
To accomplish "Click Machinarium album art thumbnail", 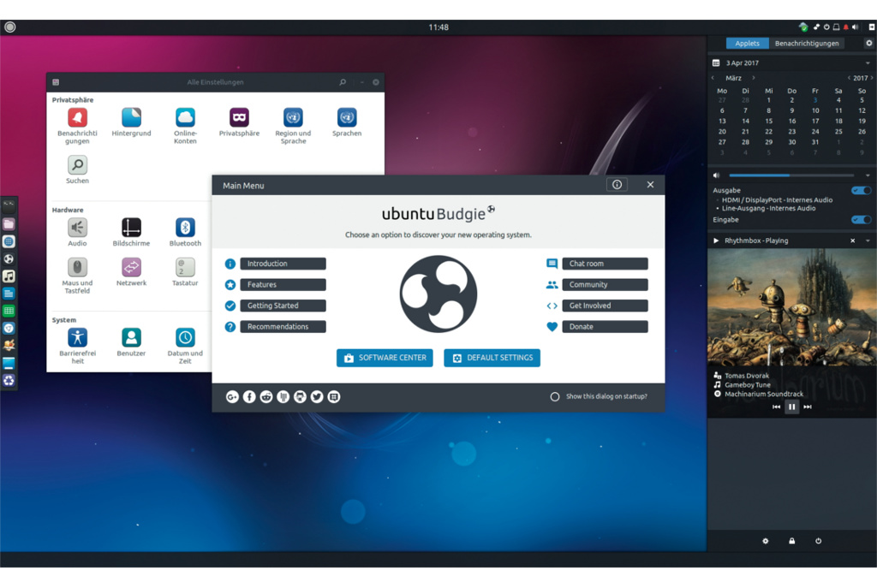I will [792, 307].
